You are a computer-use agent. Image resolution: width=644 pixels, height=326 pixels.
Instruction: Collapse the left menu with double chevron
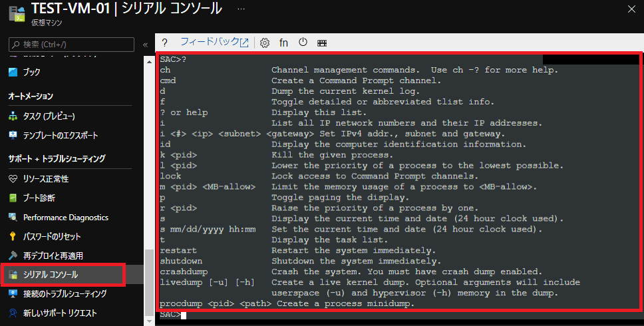(x=146, y=45)
